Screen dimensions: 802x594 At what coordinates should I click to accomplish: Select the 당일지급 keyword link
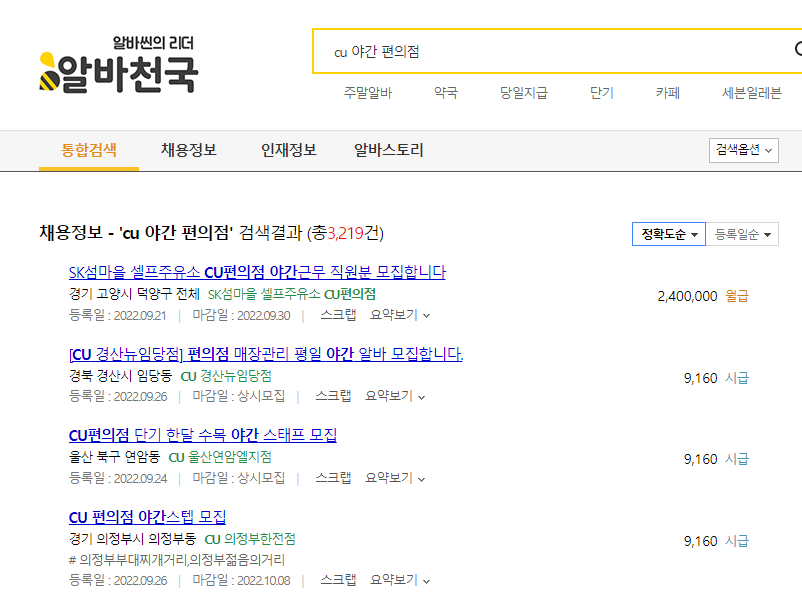click(x=523, y=93)
